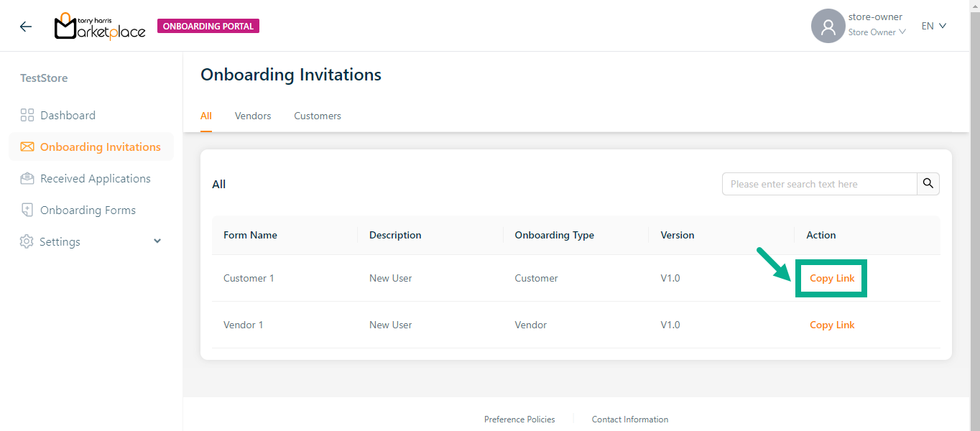Open Contact Information footer link
The width and height of the screenshot is (980, 431).
(630, 420)
